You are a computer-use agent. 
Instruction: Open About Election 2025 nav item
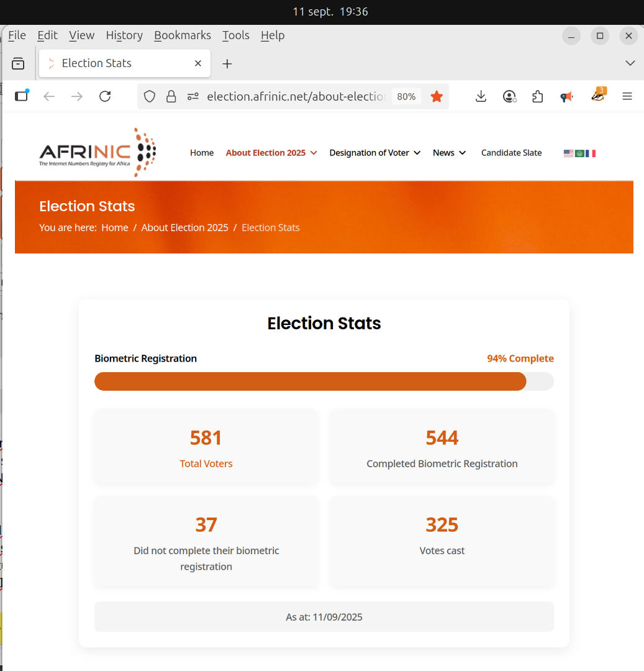[266, 153]
